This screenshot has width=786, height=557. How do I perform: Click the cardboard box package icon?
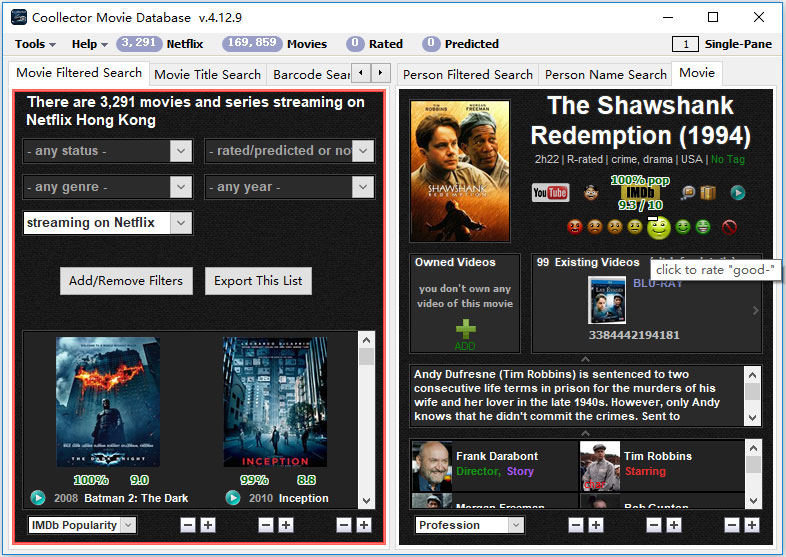[x=708, y=193]
